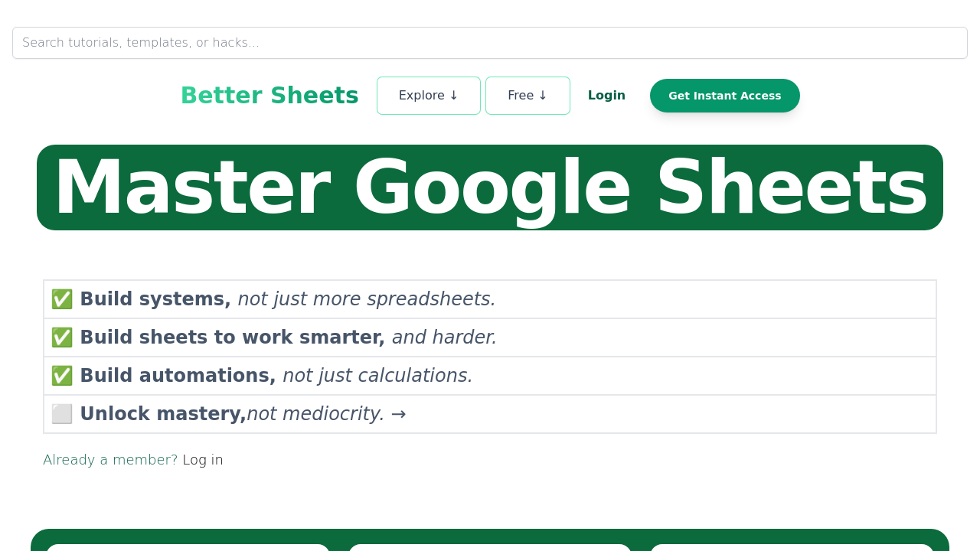980x551 pixels.
Task: Open the "Already a member?" link
Action: (x=110, y=459)
